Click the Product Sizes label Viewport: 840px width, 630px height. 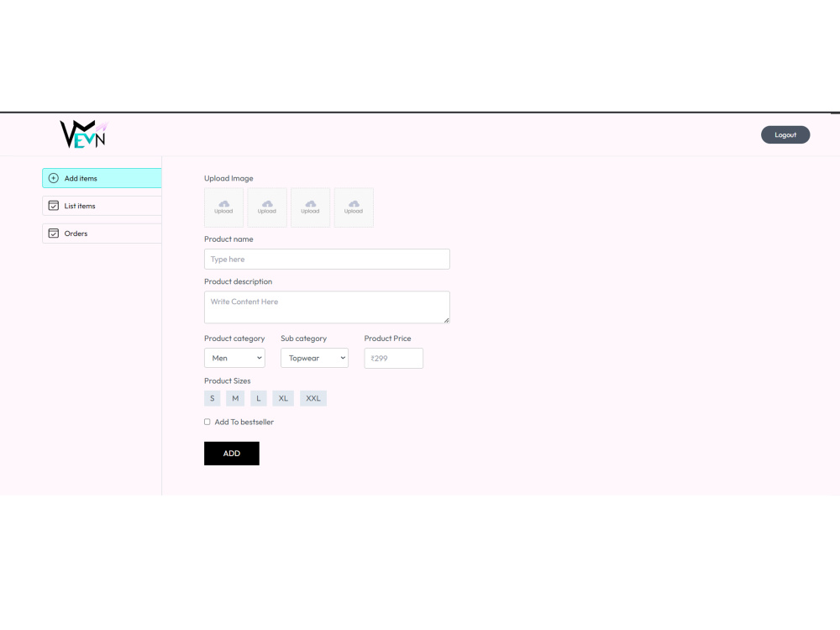(227, 381)
